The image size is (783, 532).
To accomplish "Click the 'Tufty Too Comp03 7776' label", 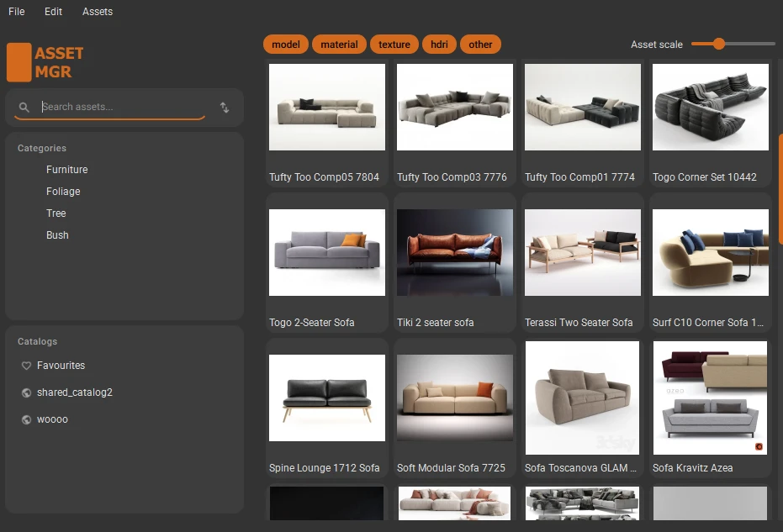I will 452,177.
